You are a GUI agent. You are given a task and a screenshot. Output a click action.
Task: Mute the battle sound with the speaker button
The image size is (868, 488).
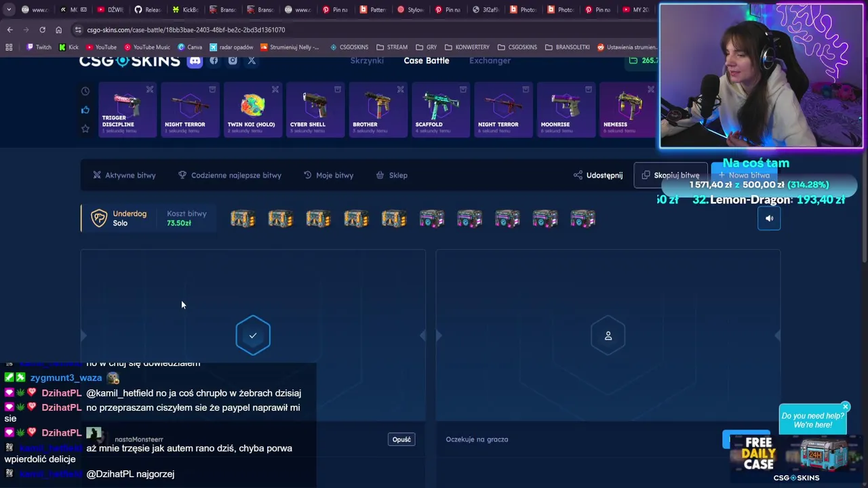tap(769, 218)
